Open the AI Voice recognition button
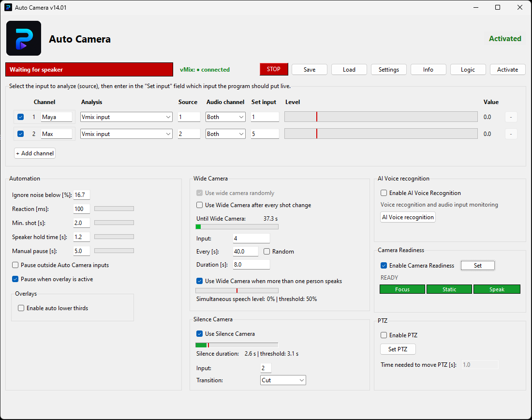Viewport: 532px width, 420px height. tap(408, 217)
